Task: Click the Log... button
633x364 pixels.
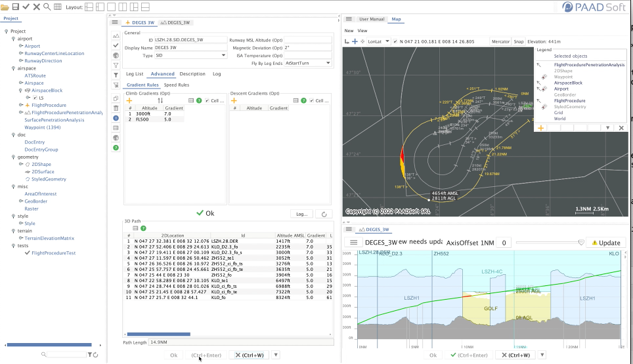Action: coord(302,214)
